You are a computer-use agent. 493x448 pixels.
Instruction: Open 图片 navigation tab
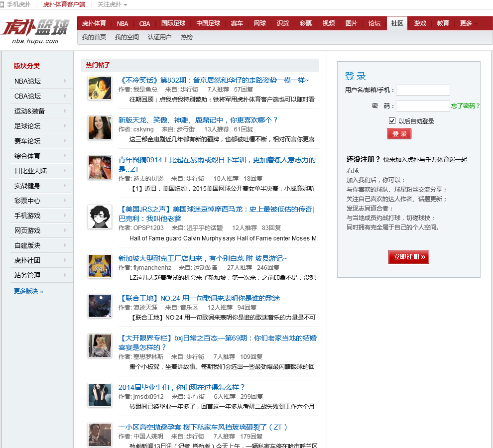[351, 23]
